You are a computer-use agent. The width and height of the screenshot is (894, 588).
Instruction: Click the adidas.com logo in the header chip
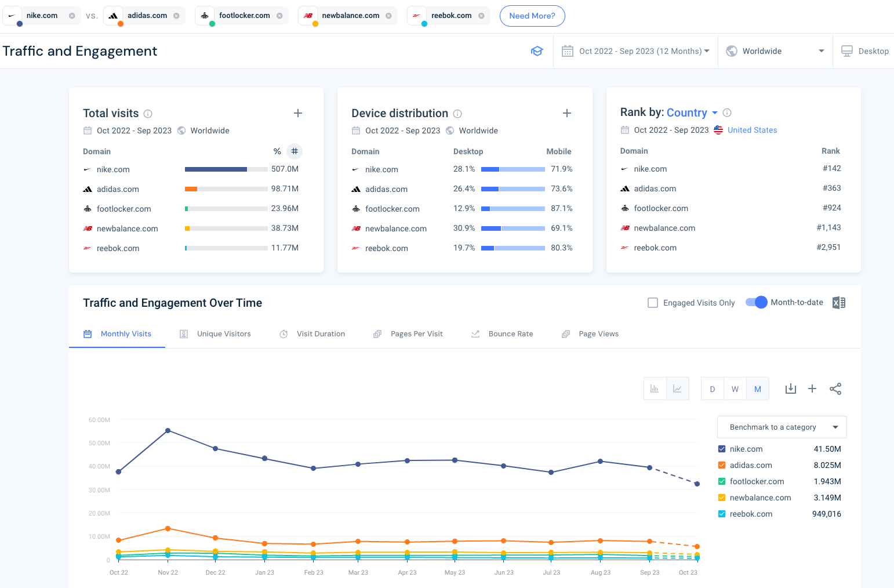pyautogui.click(x=113, y=16)
